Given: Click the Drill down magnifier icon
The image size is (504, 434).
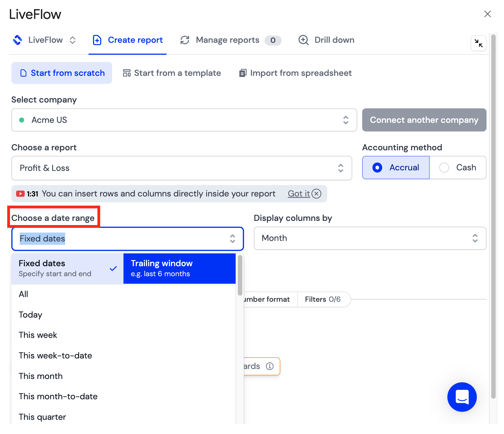Looking at the screenshot, I should coord(304,40).
